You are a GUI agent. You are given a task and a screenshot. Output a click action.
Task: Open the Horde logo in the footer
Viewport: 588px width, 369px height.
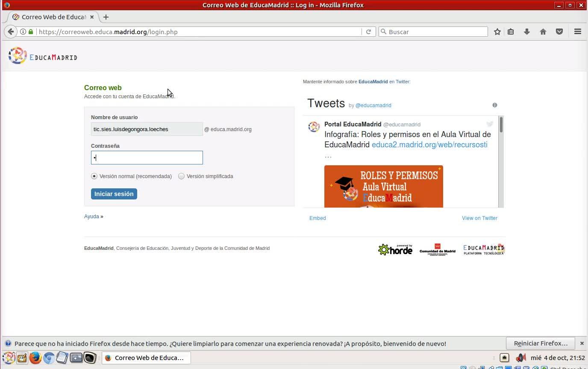point(395,249)
